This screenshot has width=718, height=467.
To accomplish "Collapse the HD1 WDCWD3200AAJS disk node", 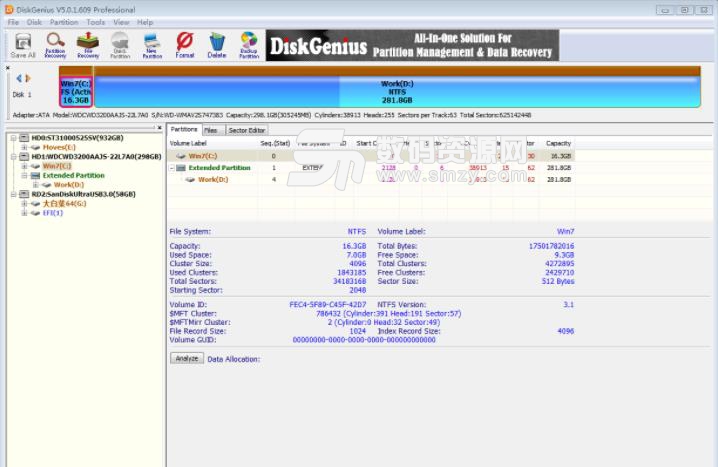I will pyautogui.click(x=13, y=157).
